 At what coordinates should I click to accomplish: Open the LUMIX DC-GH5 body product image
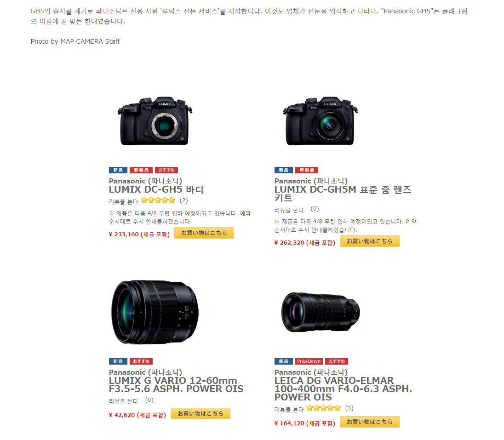[155, 121]
